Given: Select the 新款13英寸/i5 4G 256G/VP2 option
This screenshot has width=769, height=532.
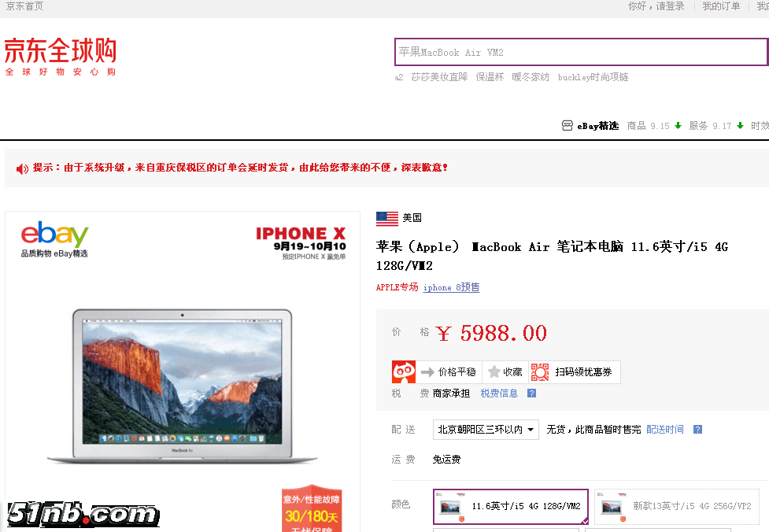Looking at the screenshot, I should pos(676,506).
